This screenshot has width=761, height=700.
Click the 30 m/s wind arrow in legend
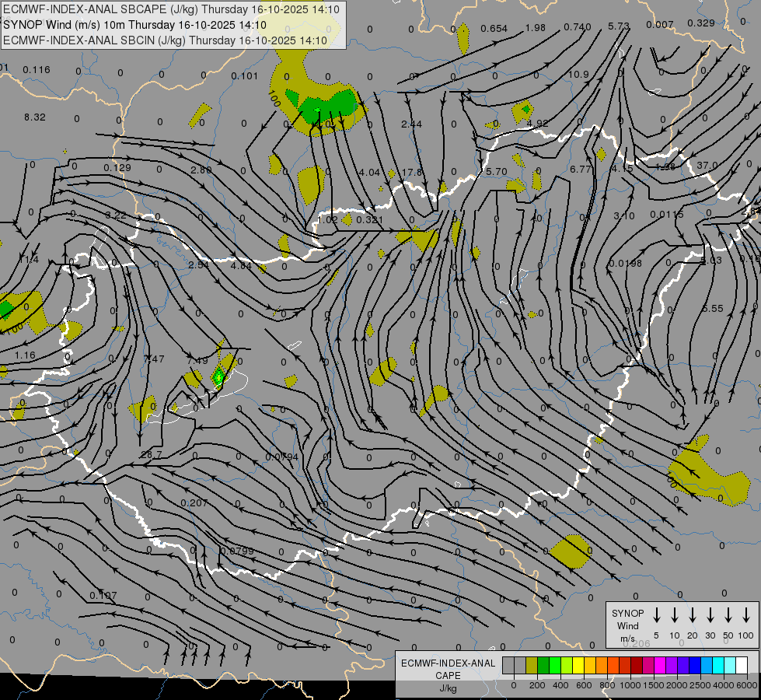coord(710,615)
